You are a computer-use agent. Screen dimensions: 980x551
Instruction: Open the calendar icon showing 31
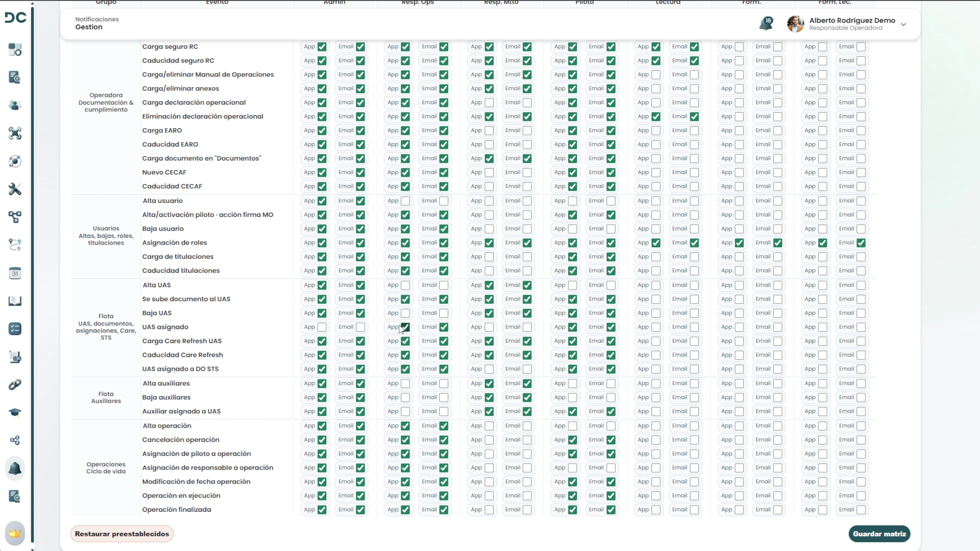point(15,273)
